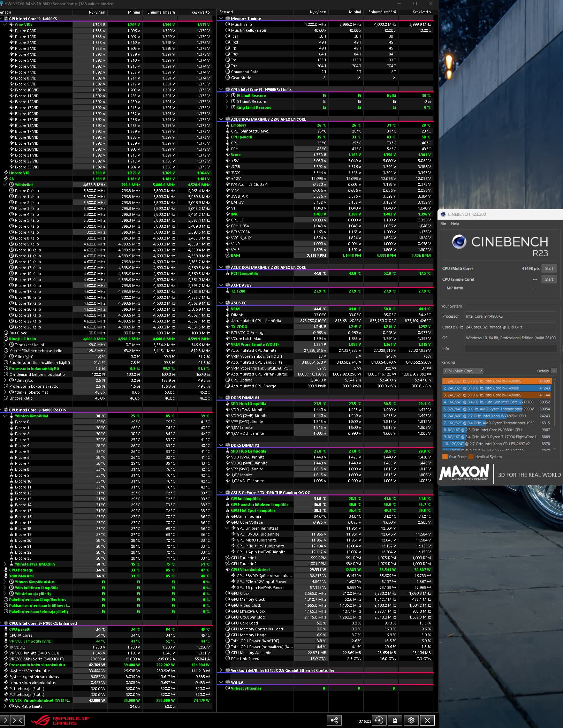Click the Keskiverto column header in right panel
The image size is (563, 728).
(x=422, y=12)
